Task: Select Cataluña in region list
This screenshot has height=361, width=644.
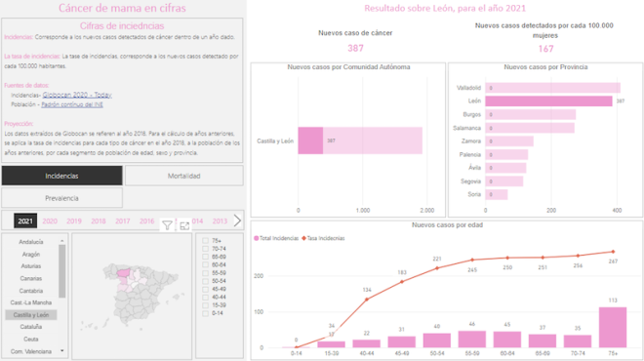Action: [x=31, y=327]
